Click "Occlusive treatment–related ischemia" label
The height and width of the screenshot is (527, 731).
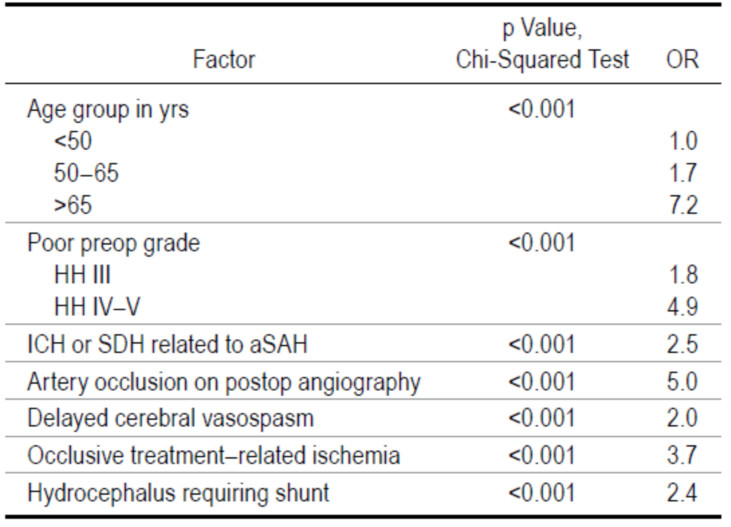(x=213, y=456)
